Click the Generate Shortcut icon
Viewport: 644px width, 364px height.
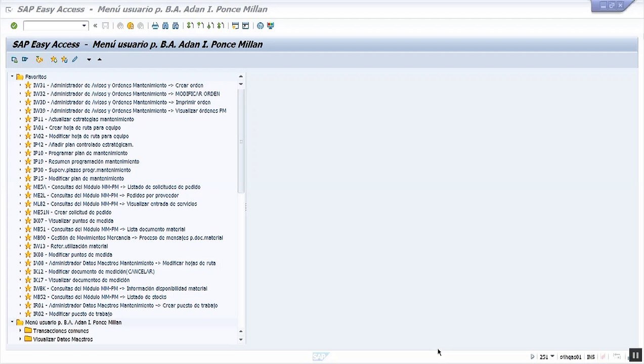(245, 26)
